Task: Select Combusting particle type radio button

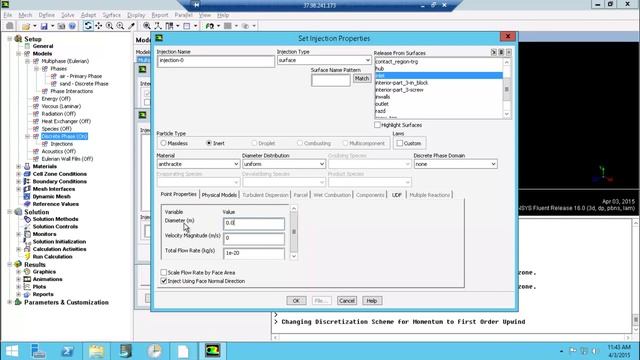Action: pos(300,143)
